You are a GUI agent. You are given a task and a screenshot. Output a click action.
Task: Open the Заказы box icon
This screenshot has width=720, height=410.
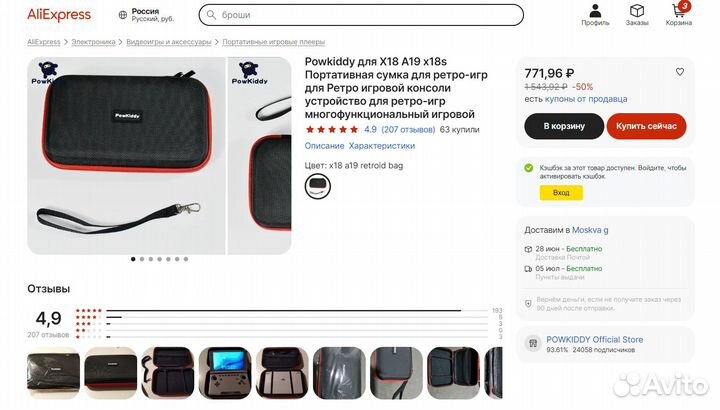(637, 11)
